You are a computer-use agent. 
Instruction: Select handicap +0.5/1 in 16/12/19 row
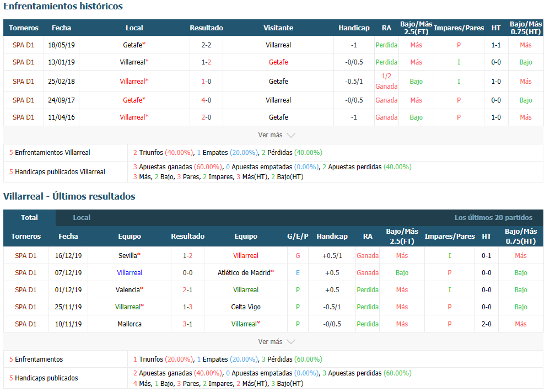(x=332, y=255)
